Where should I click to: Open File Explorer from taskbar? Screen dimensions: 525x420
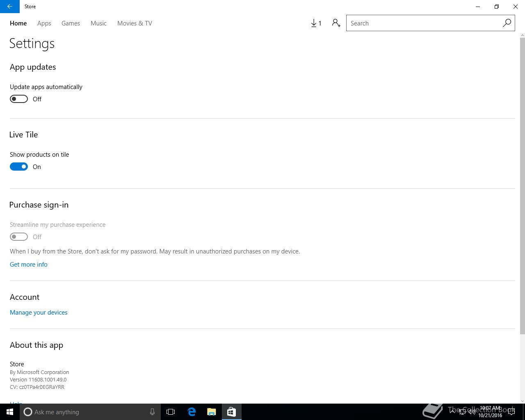[212, 412]
